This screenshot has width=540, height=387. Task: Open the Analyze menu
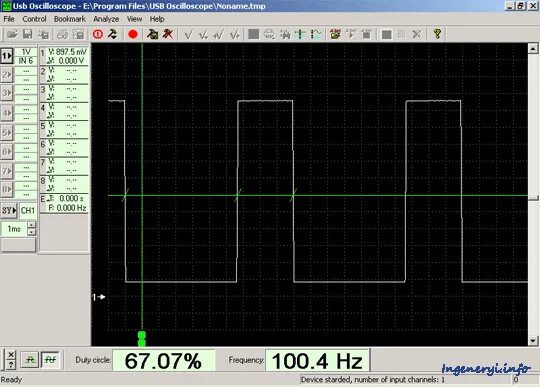pos(106,19)
